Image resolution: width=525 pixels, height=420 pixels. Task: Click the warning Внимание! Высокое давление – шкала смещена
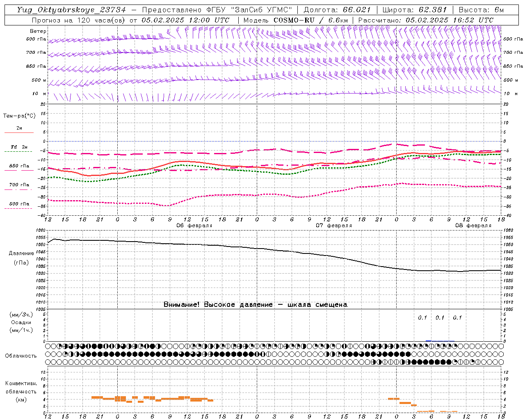pyautogui.click(x=256, y=305)
